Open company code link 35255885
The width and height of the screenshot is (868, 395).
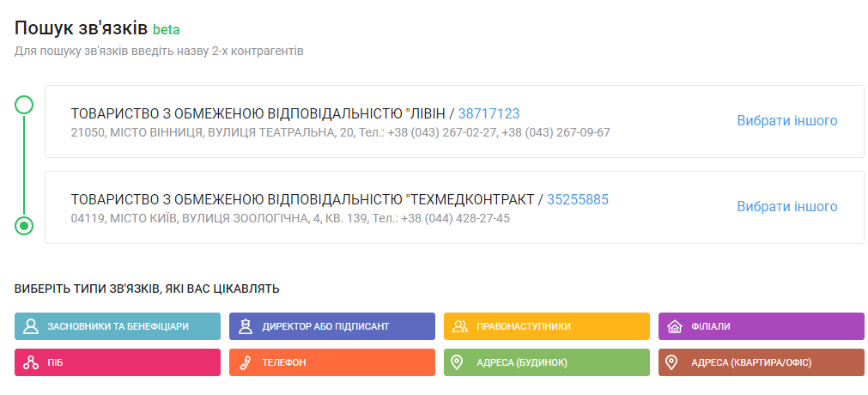[577, 199]
